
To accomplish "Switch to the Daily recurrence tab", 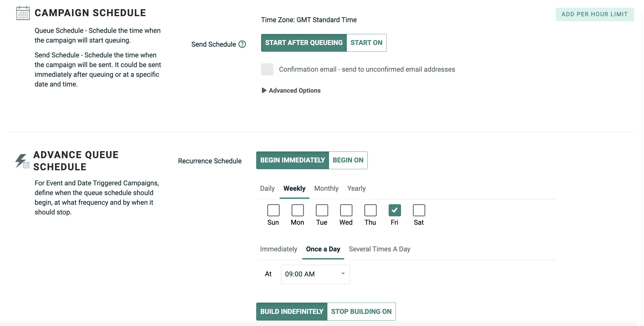I will coord(267,188).
